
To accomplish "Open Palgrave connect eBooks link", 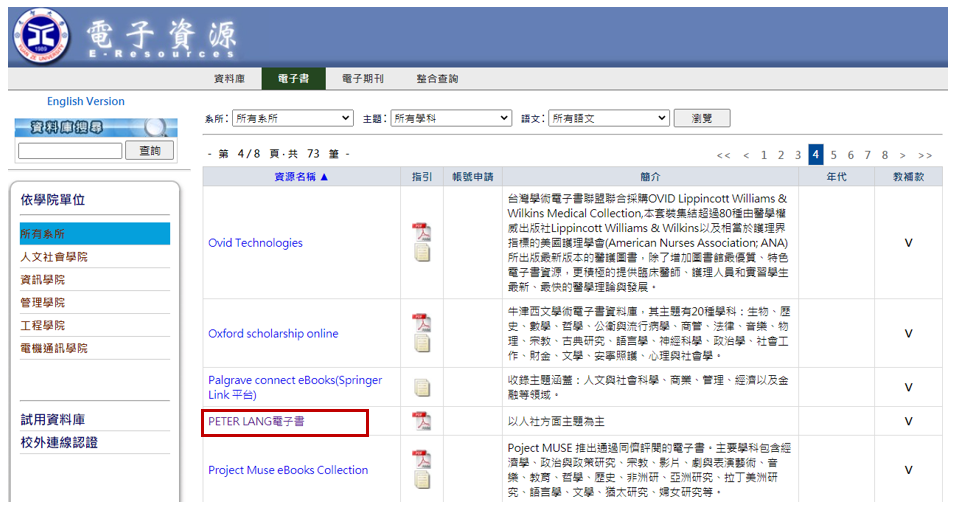I will tap(295, 387).
